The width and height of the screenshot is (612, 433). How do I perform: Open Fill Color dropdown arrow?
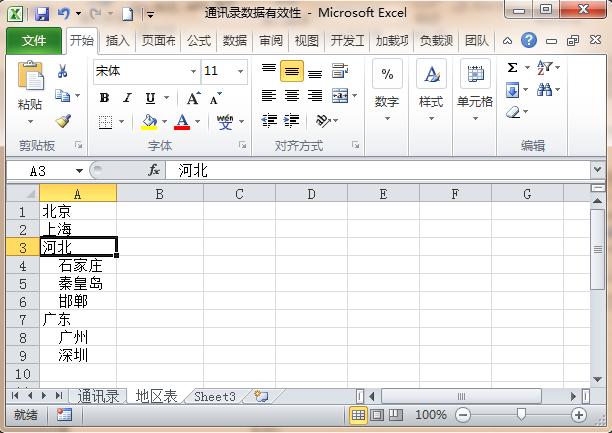pos(165,121)
